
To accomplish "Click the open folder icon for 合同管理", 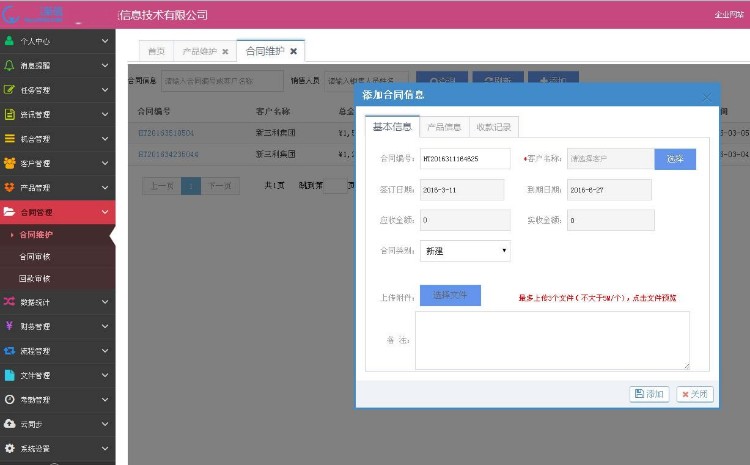I will click(x=9, y=211).
